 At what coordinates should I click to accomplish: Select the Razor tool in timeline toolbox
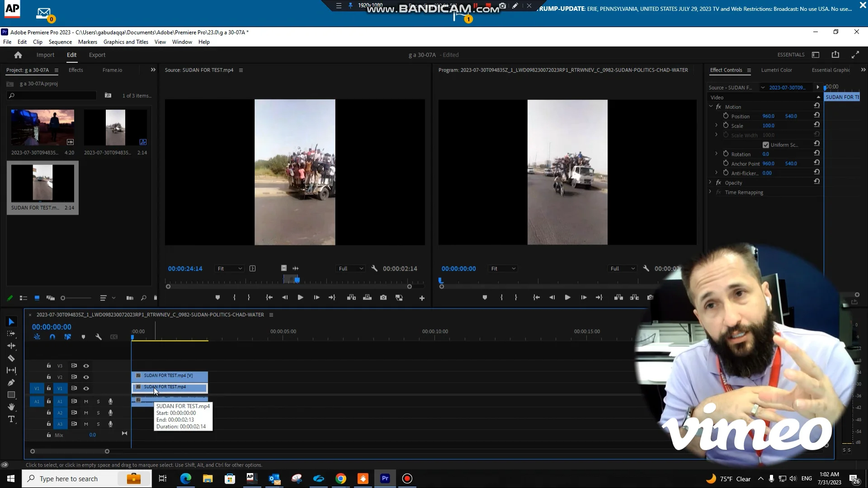11,358
